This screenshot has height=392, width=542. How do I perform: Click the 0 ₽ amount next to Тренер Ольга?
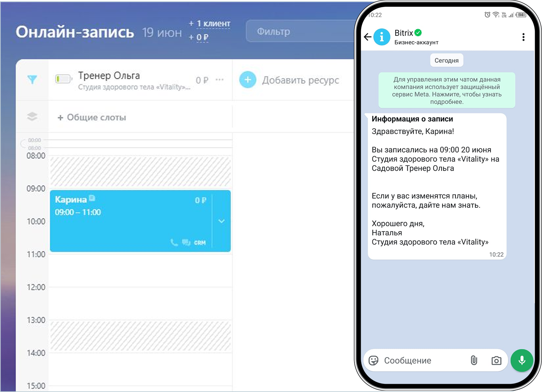pos(202,80)
